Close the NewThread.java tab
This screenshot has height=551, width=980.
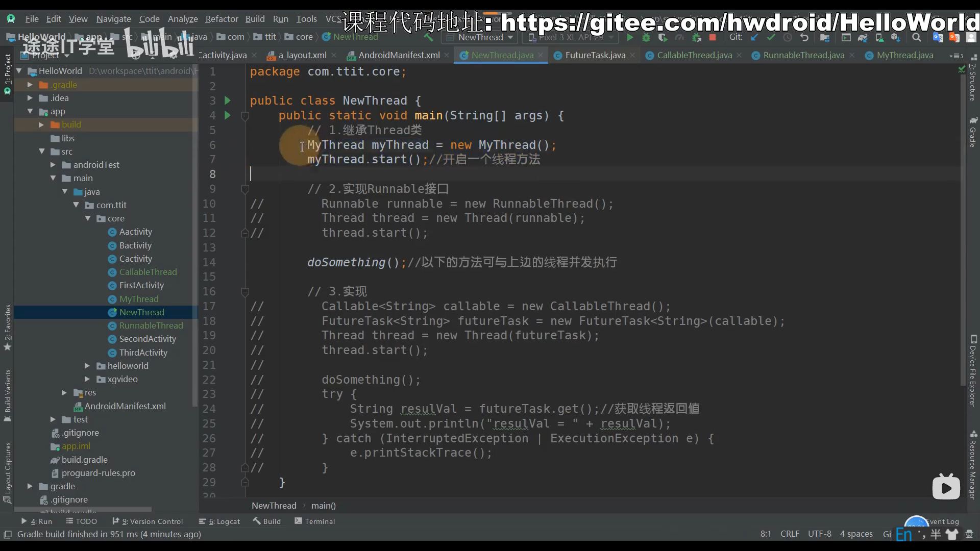[541, 55]
